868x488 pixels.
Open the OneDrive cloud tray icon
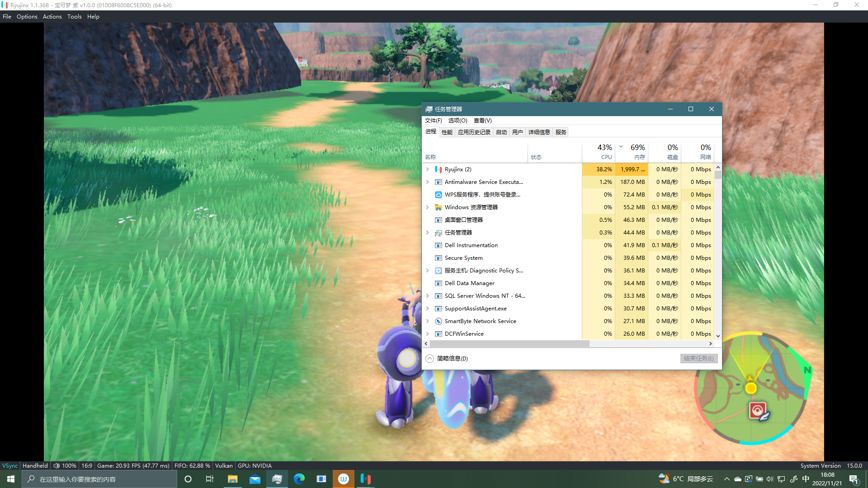pos(737,479)
